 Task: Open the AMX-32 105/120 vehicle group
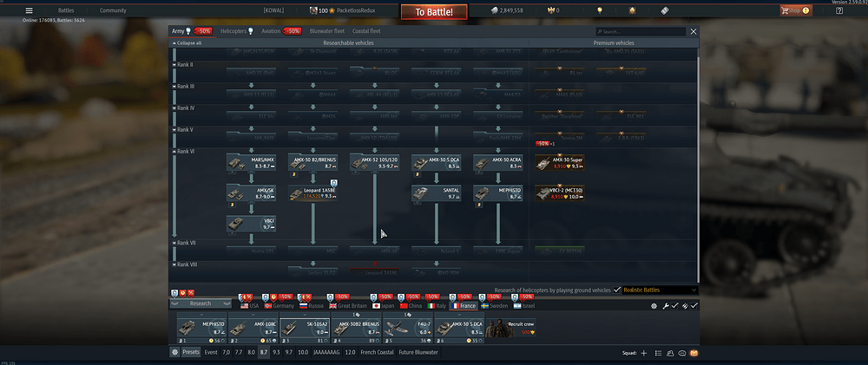click(375, 163)
